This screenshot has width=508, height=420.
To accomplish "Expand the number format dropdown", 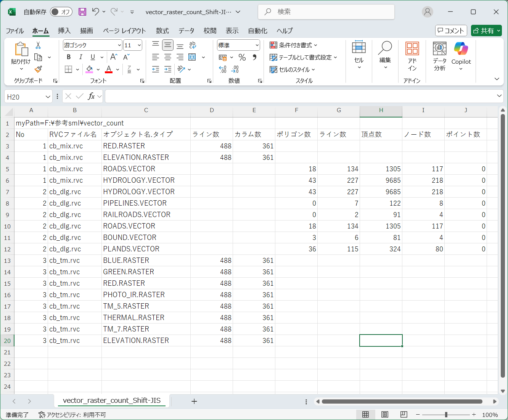I will pyautogui.click(x=257, y=45).
